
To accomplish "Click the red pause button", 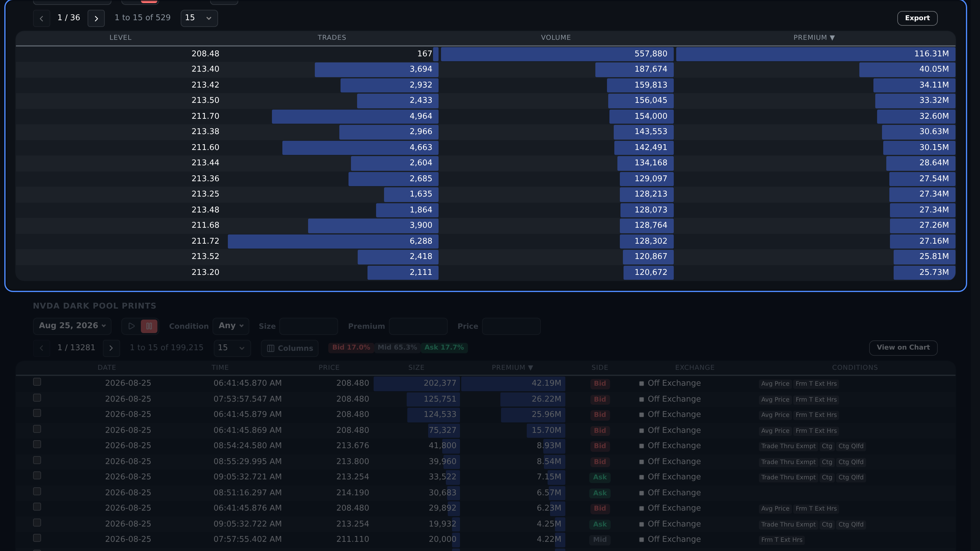I will [149, 326].
